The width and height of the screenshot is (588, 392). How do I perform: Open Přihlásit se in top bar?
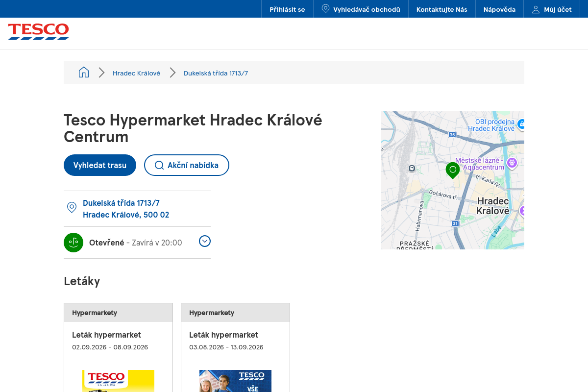287,9
